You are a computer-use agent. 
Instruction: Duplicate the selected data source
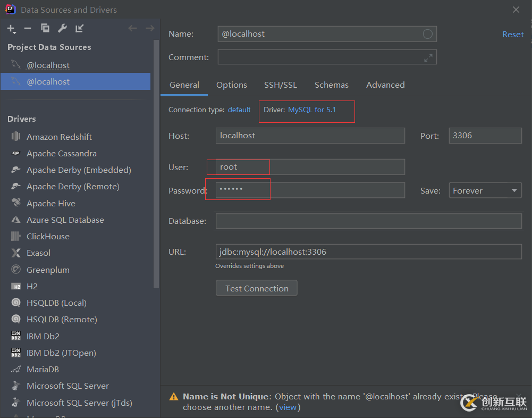tap(45, 28)
